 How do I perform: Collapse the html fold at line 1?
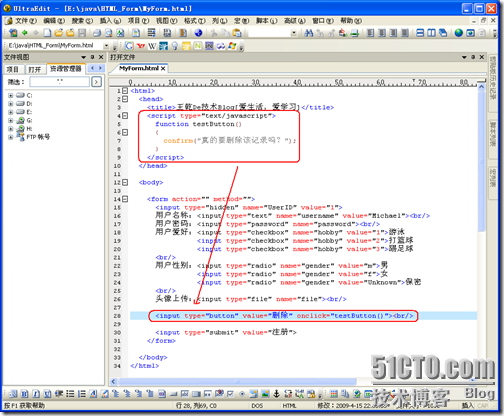[x=125, y=91]
